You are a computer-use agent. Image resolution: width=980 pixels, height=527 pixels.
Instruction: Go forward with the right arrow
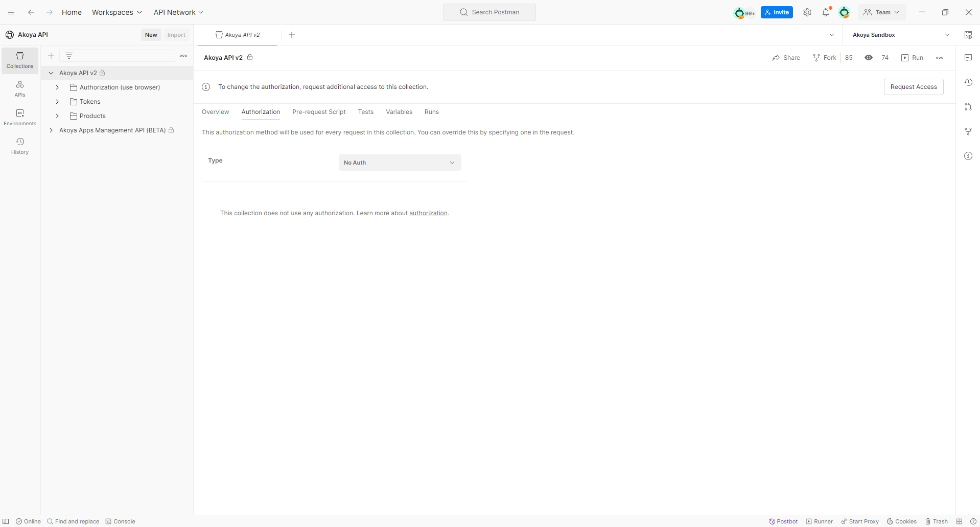click(x=50, y=12)
